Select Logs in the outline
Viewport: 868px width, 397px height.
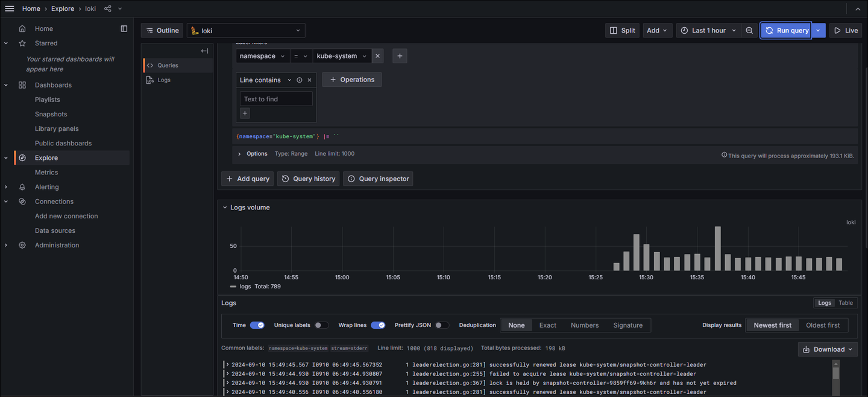(178, 80)
